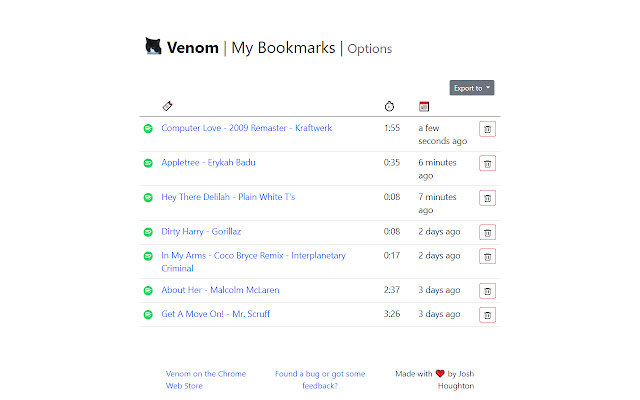Image resolution: width=640 pixels, height=400 pixels.
Task: Remove the About Her bookmark
Action: (x=487, y=291)
